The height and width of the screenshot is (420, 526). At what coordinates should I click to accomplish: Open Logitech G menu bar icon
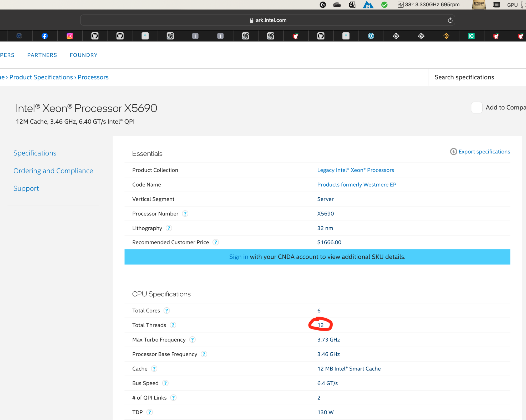(323, 4)
